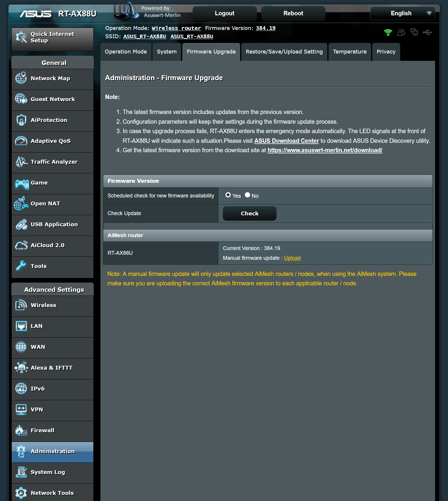Image resolution: width=448 pixels, height=501 pixels.
Task: Open the Privacy tab
Action: click(x=386, y=52)
